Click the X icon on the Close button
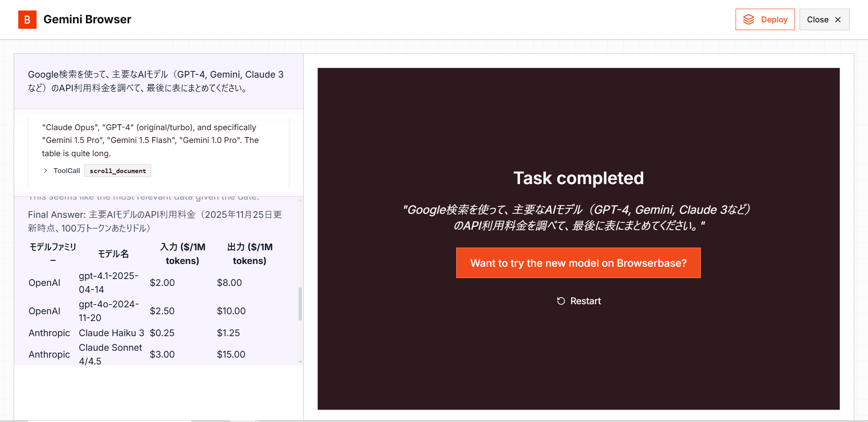This screenshot has height=422, width=868. coord(838,20)
